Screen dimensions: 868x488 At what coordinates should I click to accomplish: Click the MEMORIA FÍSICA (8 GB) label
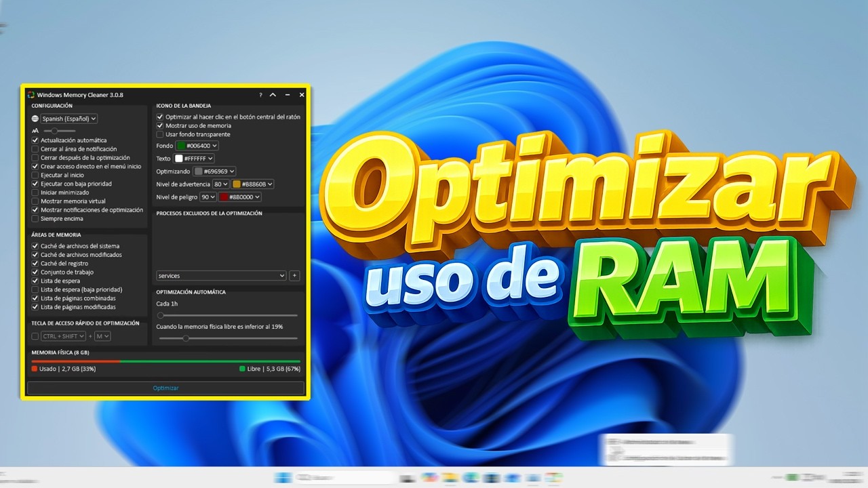coord(60,353)
